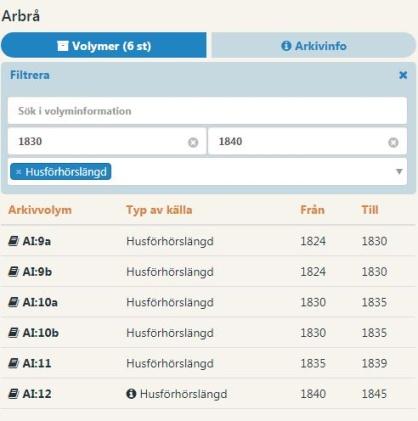
Task: Select Till year 1830 in the AI:9b row
Action: click(374, 272)
